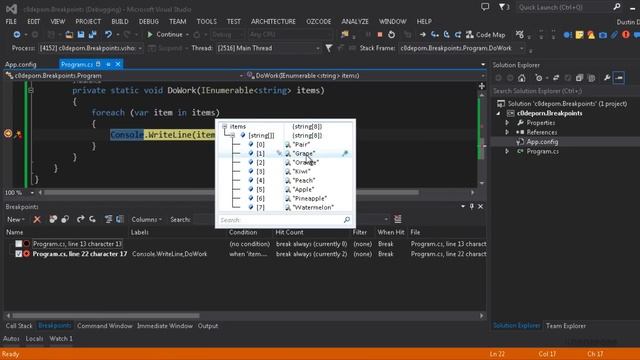Click the Save icon in the toolbar
The width and height of the screenshot is (640, 360).
pyautogui.click(x=81, y=35)
